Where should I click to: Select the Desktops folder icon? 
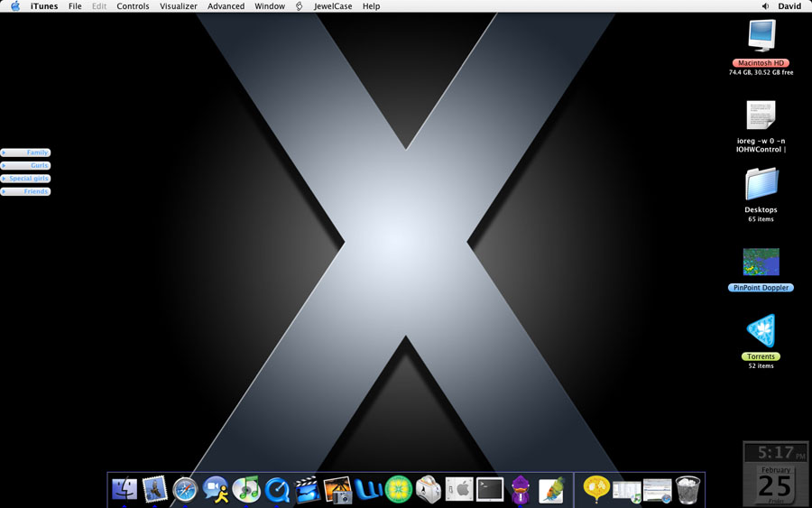tap(761, 184)
